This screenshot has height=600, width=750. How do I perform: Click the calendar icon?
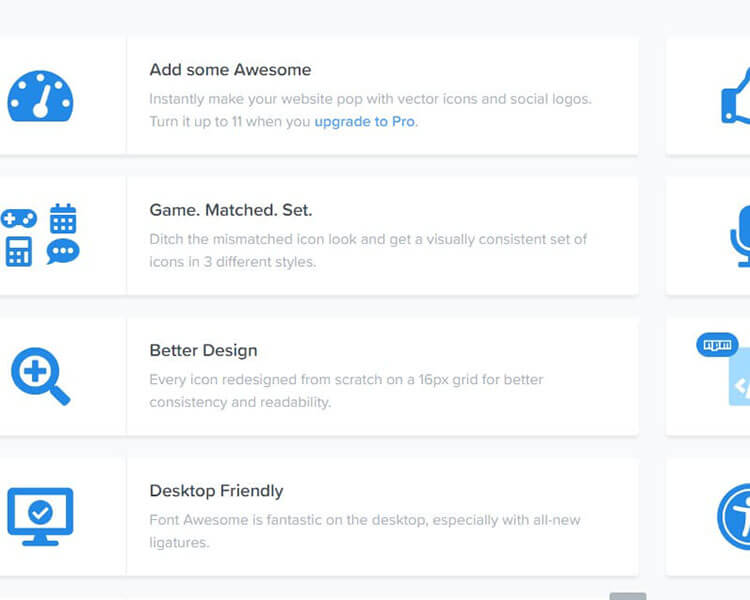tap(63, 218)
